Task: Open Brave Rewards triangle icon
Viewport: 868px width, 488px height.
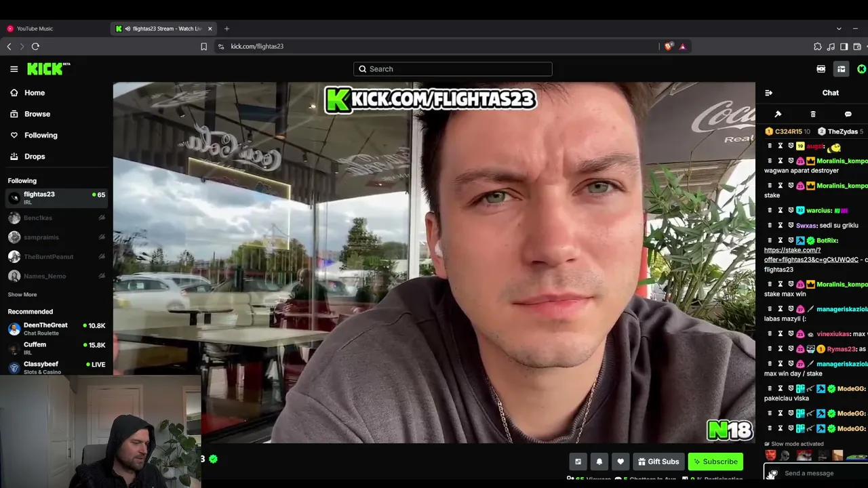Action: 682,47
